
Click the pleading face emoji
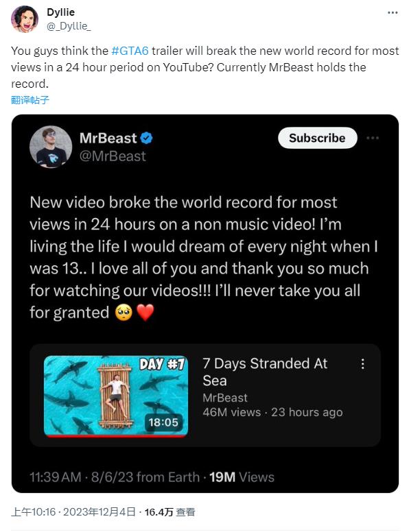[x=124, y=313]
